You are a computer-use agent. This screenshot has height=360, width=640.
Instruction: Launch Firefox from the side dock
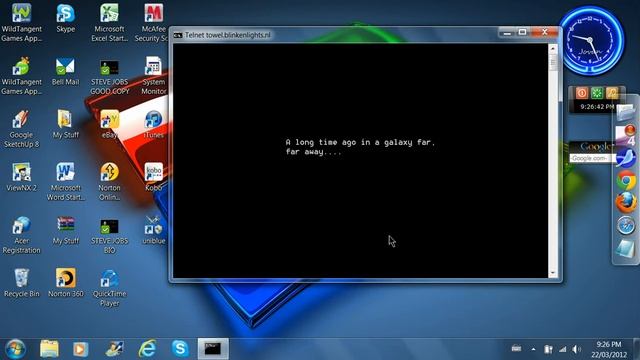click(626, 202)
